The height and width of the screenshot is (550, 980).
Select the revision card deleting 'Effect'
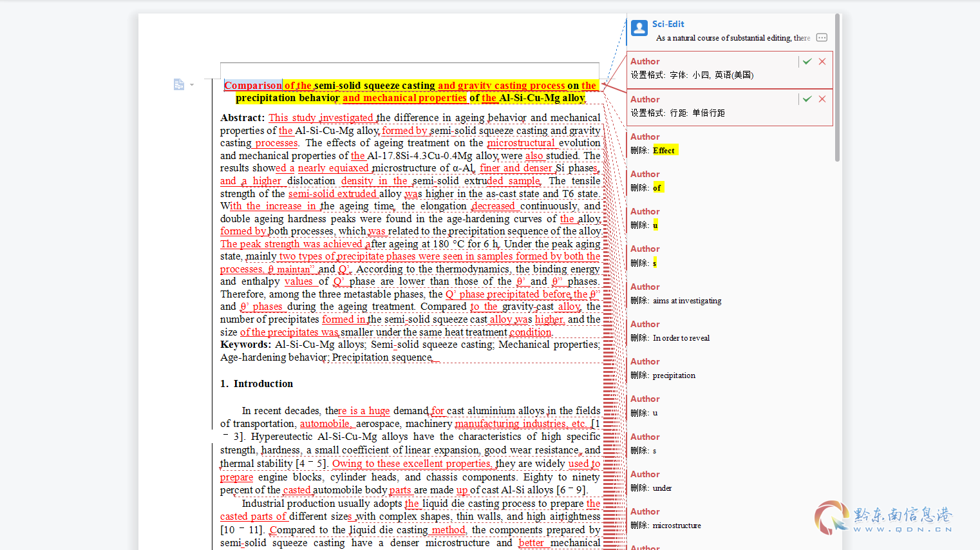(730, 144)
